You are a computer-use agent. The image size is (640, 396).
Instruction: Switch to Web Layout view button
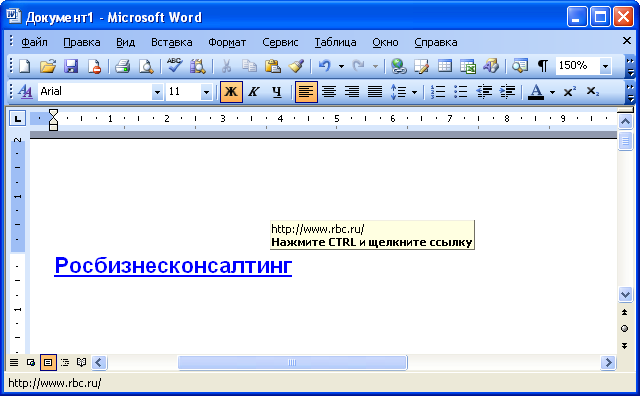click(31, 362)
